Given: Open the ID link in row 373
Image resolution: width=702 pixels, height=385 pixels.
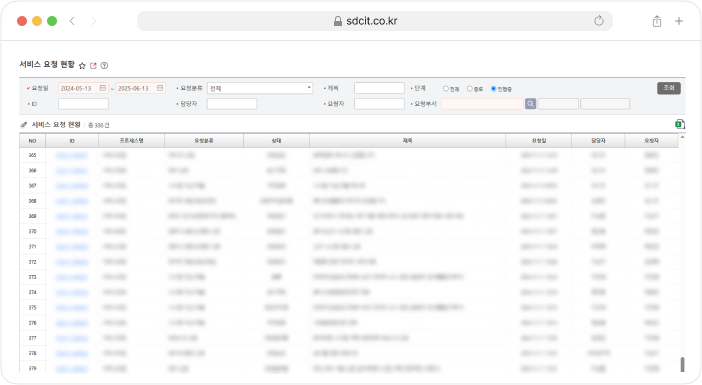Looking at the screenshot, I should pos(72,277).
